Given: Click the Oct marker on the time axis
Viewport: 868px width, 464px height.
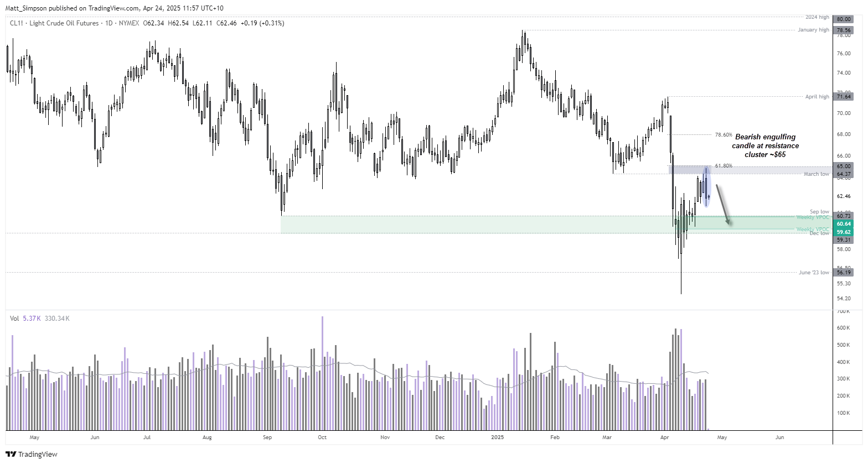Looking at the screenshot, I should pyautogui.click(x=322, y=437).
